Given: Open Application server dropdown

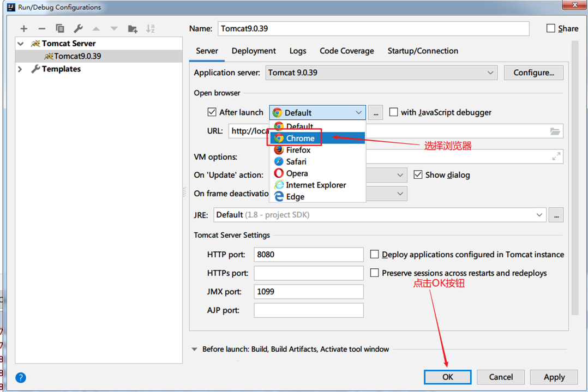Looking at the screenshot, I should 381,73.
